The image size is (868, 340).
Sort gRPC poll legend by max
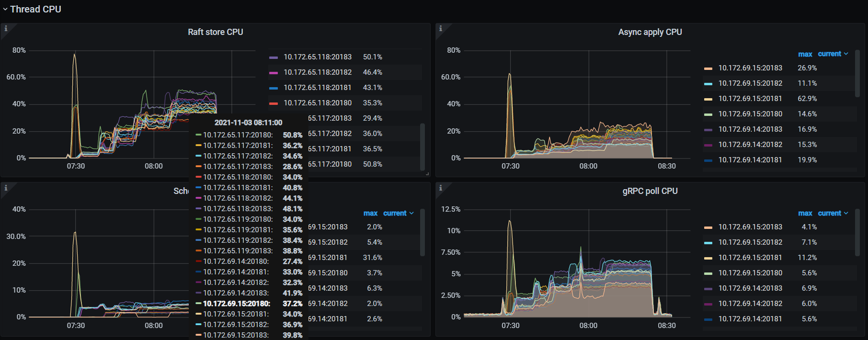tap(805, 213)
